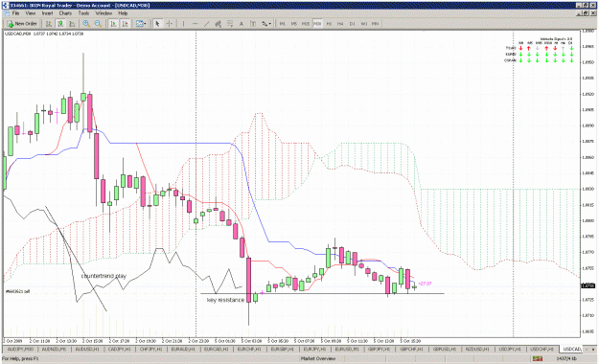Switch to the EURGBP chart tab
This screenshot has width=599, height=364.
tap(283, 349)
